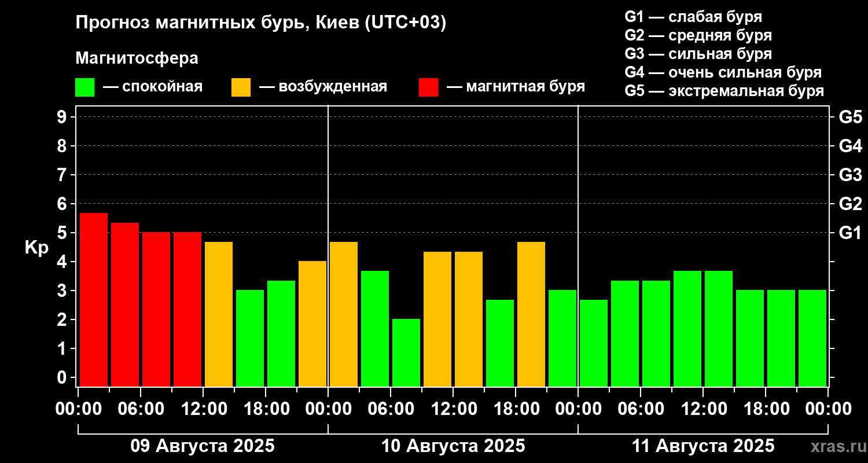This screenshot has width=868, height=463.
Task: Click the G2 — средняя буря legend entry
Action: coord(698,35)
